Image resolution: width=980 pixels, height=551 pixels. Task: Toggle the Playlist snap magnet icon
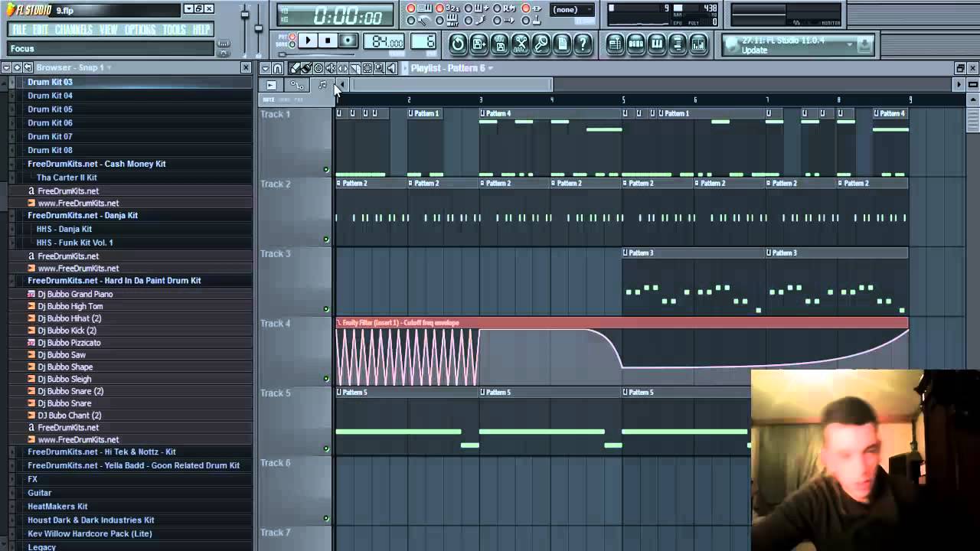coord(277,68)
